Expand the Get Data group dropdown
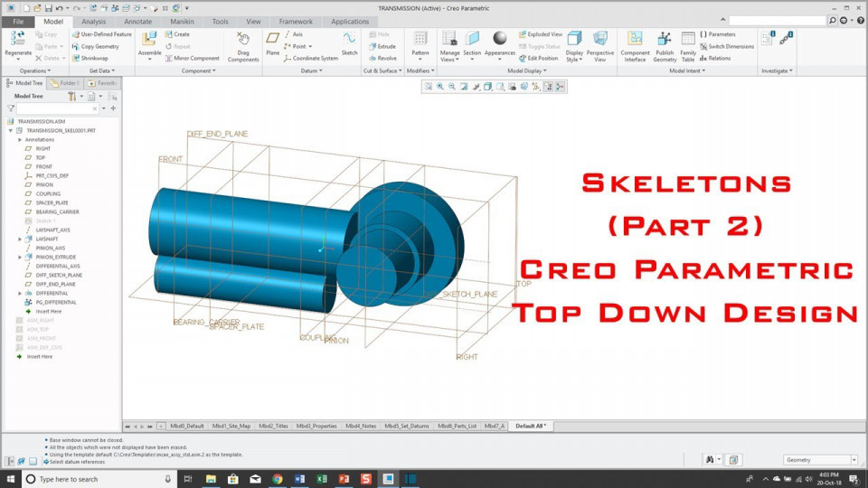Viewport: 868px width, 488px height. (x=102, y=70)
